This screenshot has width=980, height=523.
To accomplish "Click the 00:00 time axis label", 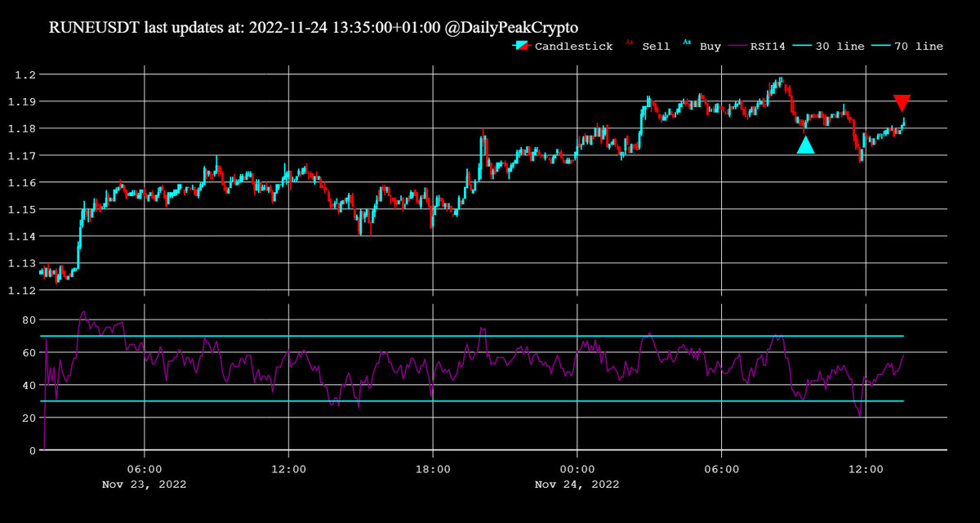I will [x=577, y=470].
